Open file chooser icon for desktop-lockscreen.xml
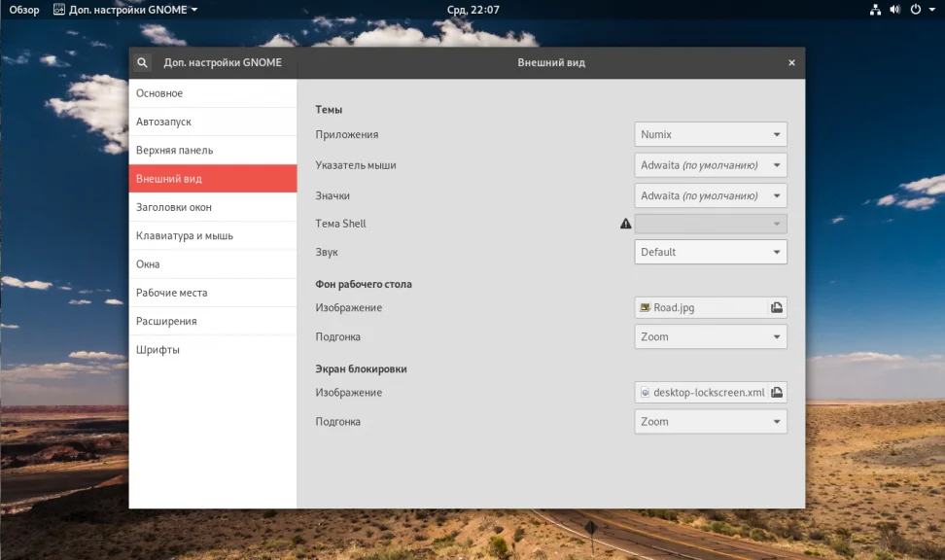The width and height of the screenshot is (945, 560). point(776,393)
